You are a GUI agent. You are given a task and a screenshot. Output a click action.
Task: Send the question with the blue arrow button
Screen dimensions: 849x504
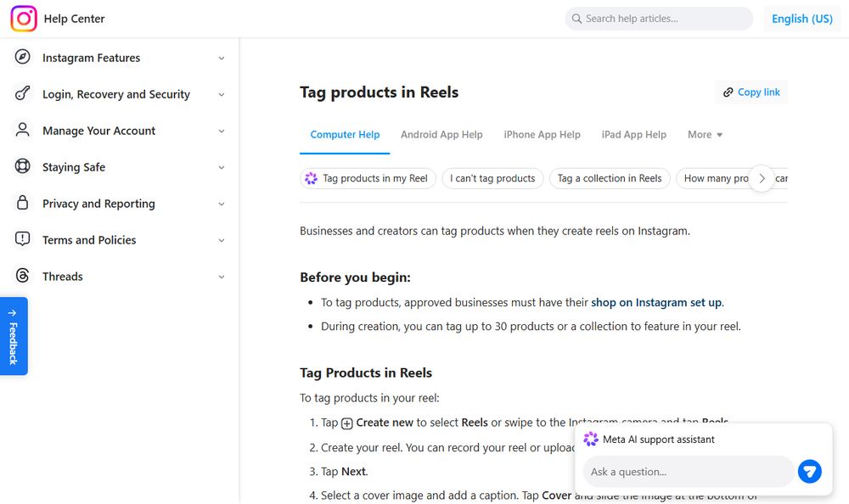(x=809, y=472)
